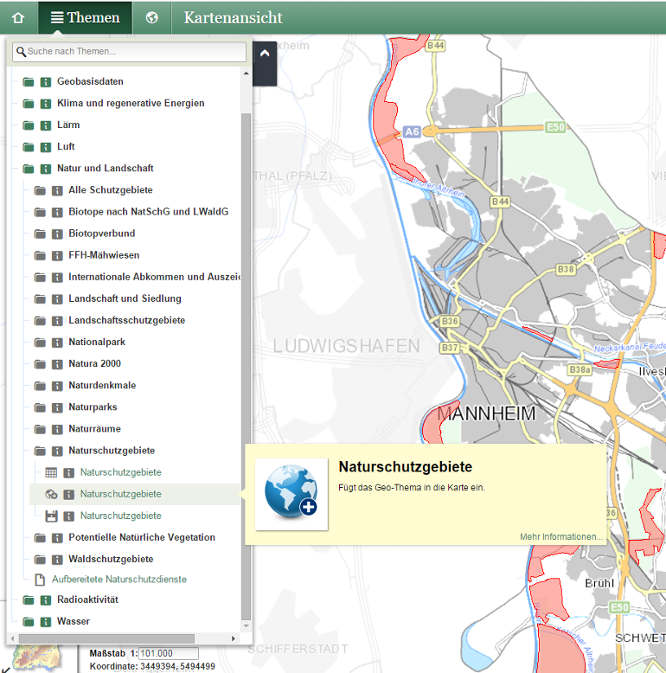The height and width of the screenshot is (673, 666).
Task: Show info for Geobasisdaten
Action: coord(45,82)
